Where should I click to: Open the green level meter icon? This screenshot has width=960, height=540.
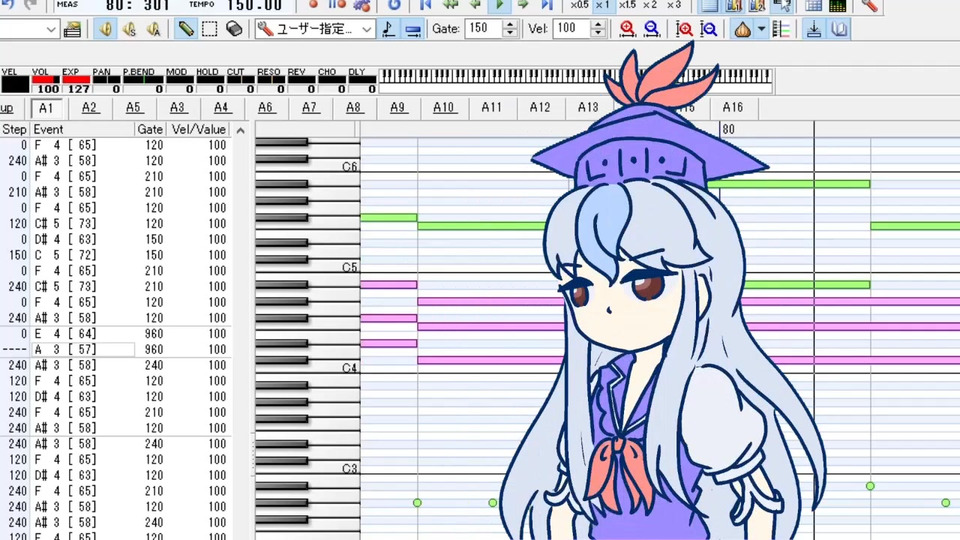[x=837, y=5]
